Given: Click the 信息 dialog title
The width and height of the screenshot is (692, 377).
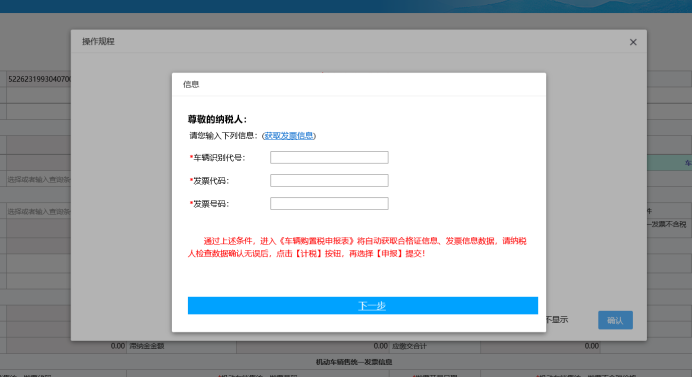Looking at the screenshot, I should pyautogui.click(x=191, y=84).
